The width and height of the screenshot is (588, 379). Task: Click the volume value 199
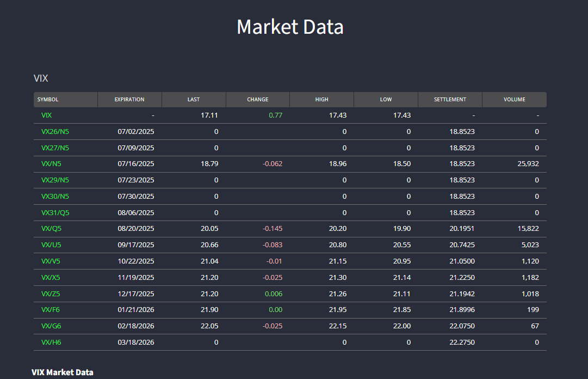pos(533,310)
